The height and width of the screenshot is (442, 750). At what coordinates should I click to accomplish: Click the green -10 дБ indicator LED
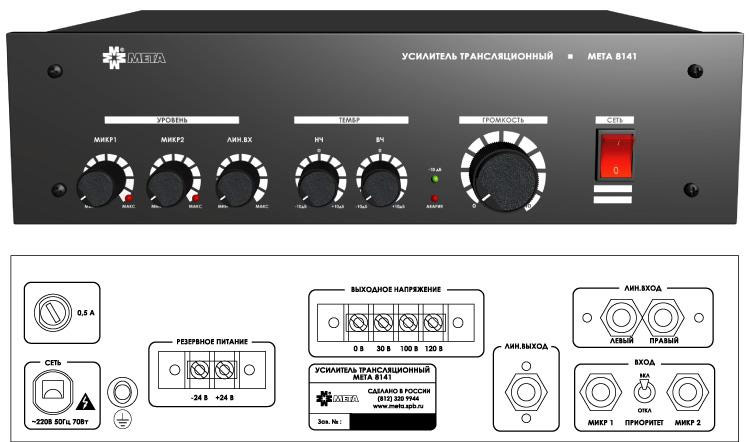(x=435, y=179)
